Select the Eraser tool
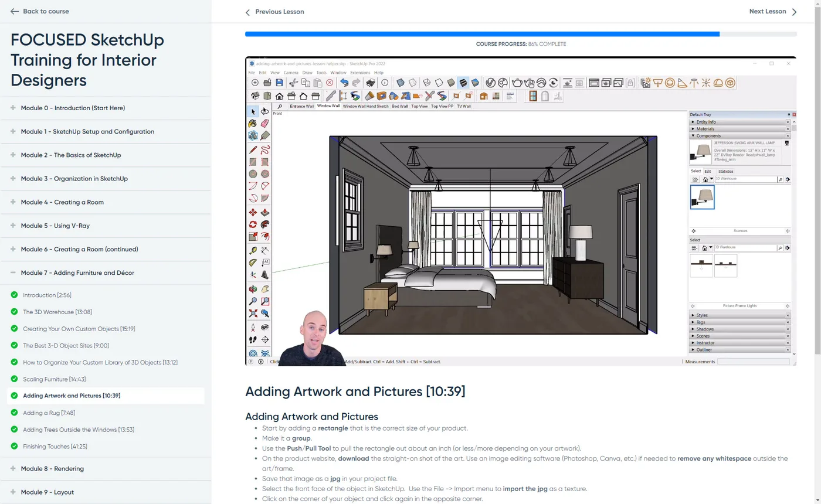 (265, 124)
